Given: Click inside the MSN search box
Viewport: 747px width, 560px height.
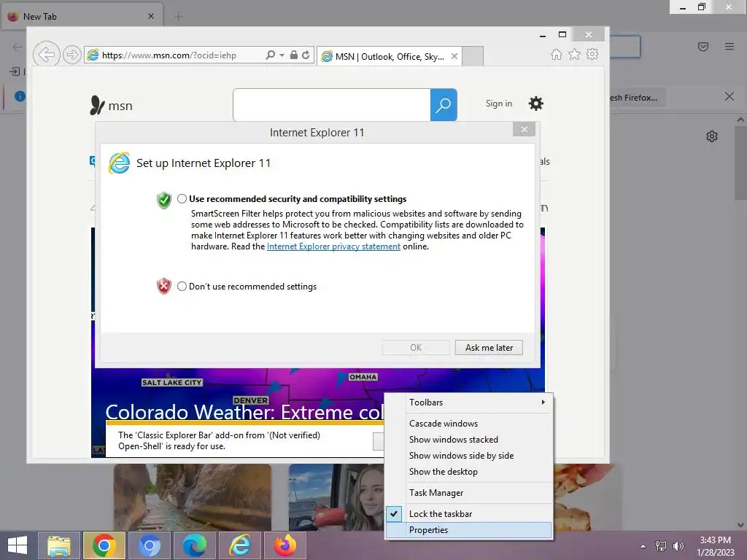Looking at the screenshot, I should click(332, 105).
